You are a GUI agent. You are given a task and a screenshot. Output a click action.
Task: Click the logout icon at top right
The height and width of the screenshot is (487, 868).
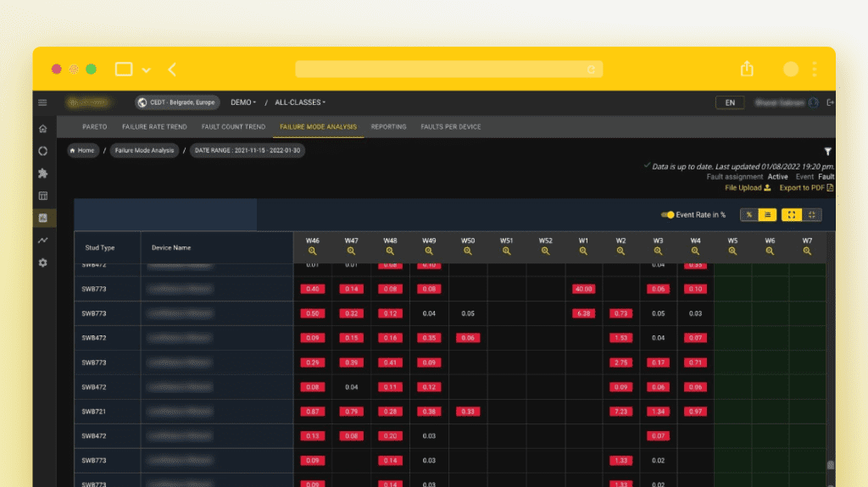tap(830, 102)
